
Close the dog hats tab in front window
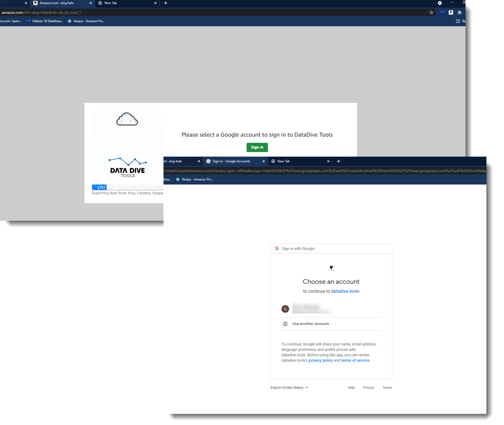point(199,161)
